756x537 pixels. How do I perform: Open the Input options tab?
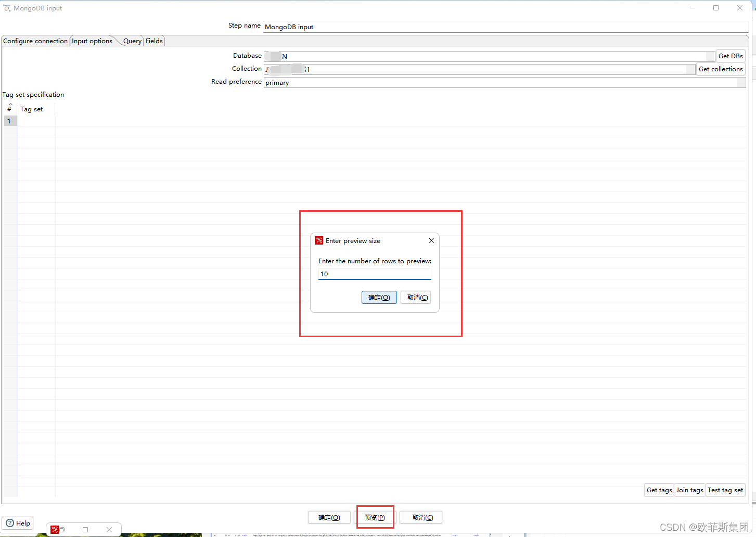tap(92, 41)
